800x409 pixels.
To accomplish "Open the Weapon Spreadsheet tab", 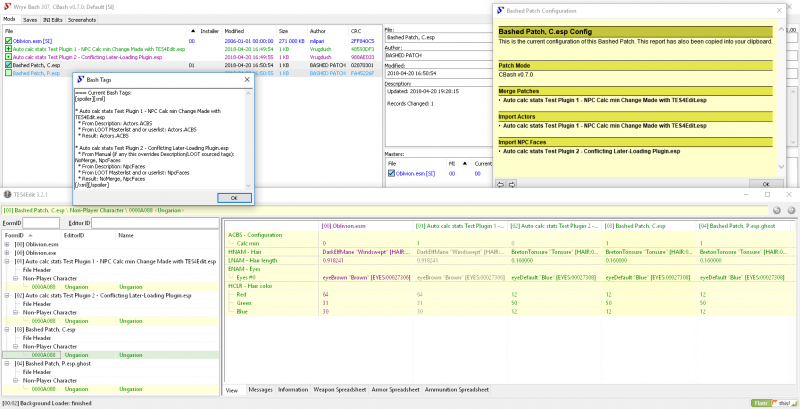I will point(339,390).
